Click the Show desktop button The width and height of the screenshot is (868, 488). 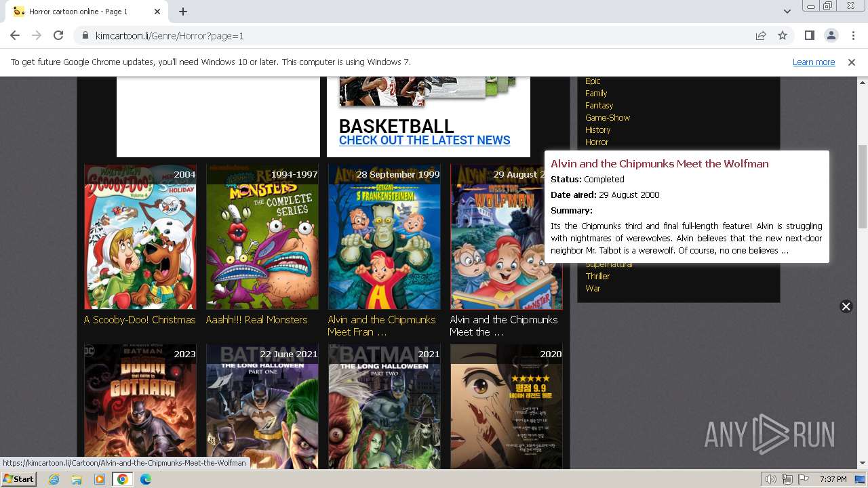tap(861, 479)
